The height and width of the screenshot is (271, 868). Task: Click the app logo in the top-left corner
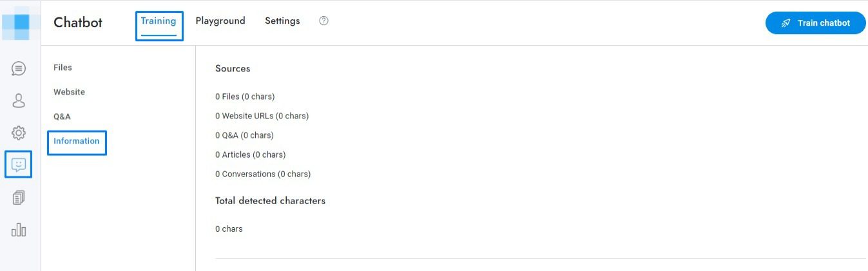pyautogui.click(x=19, y=22)
